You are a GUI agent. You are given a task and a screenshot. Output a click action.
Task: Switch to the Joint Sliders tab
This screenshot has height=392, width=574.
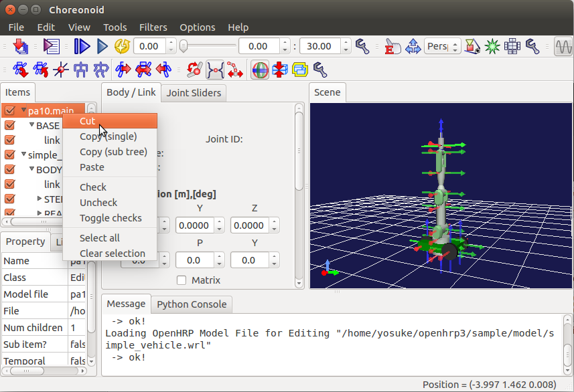(x=194, y=93)
